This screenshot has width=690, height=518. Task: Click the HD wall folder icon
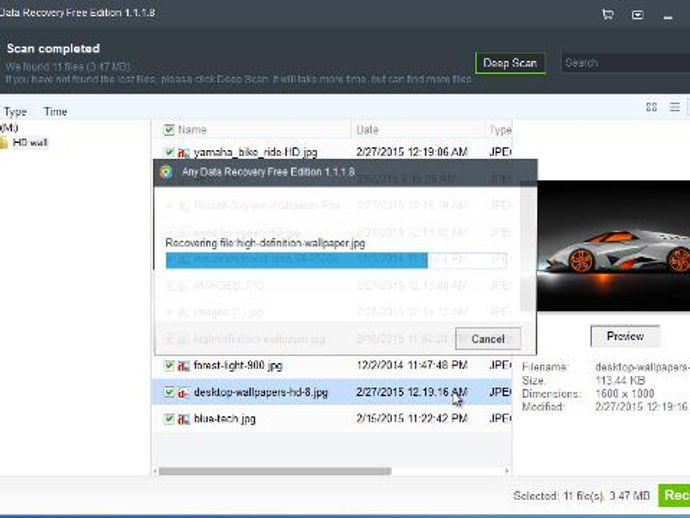4,143
